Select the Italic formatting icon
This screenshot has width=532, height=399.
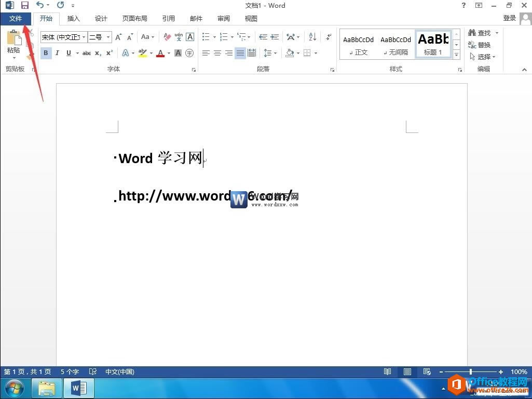pyautogui.click(x=57, y=52)
